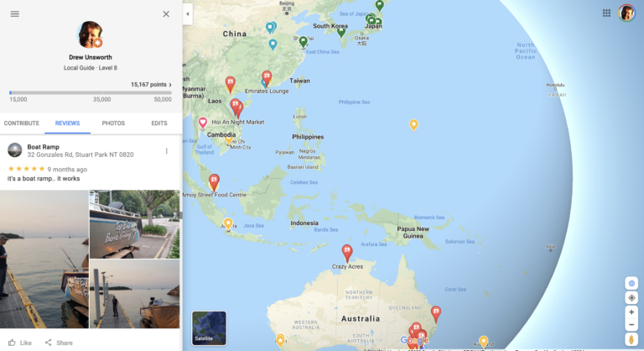Open Boat Ramp review three-dot options
The height and width of the screenshot is (351, 644).
(166, 151)
